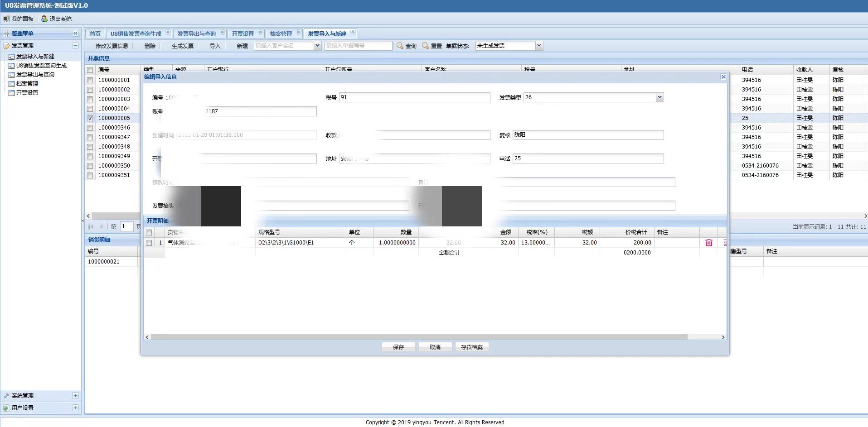Screen dimensions: 868x427
Task: Close the U8销售发票查询生成 tab
Action: tap(168, 32)
